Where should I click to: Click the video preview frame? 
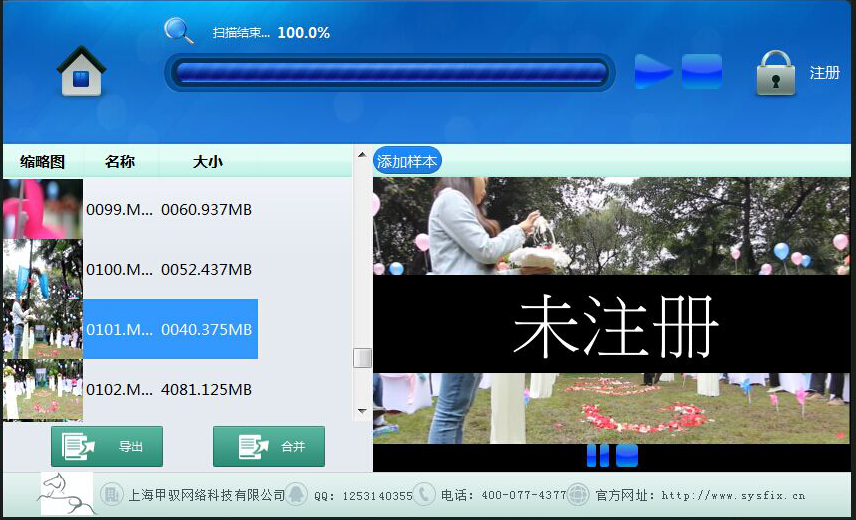tap(611, 310)
